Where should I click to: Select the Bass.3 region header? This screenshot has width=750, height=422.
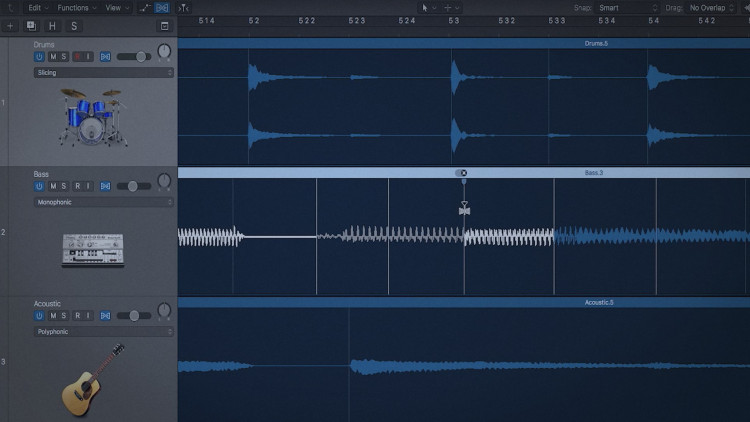[463, 173]
